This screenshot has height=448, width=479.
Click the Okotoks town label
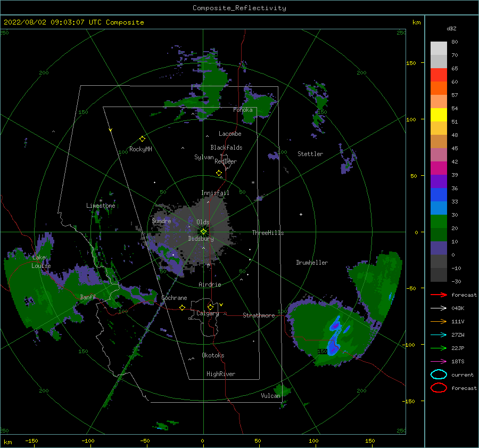[x=213, y=356]
